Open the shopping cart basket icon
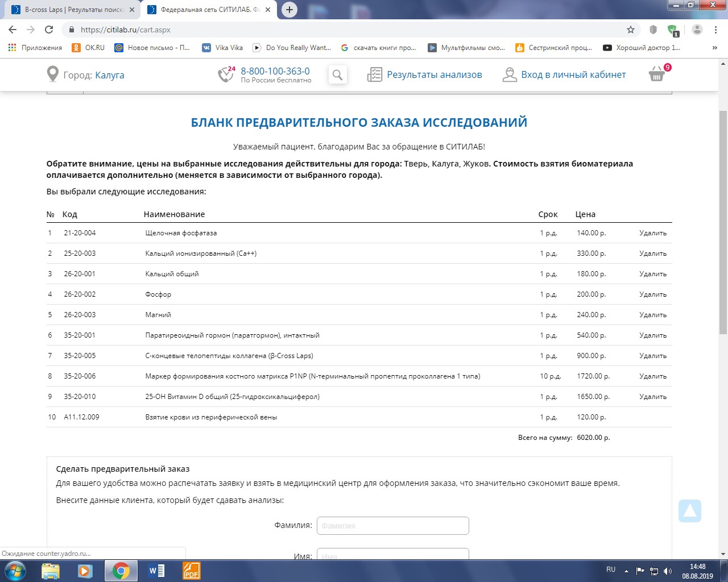 [x=657, y=73]
